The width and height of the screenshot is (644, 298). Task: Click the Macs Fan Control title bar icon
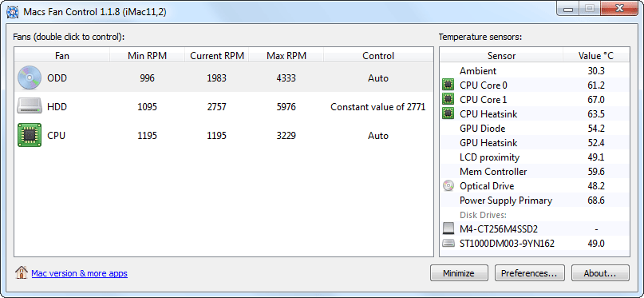(13, 12)
